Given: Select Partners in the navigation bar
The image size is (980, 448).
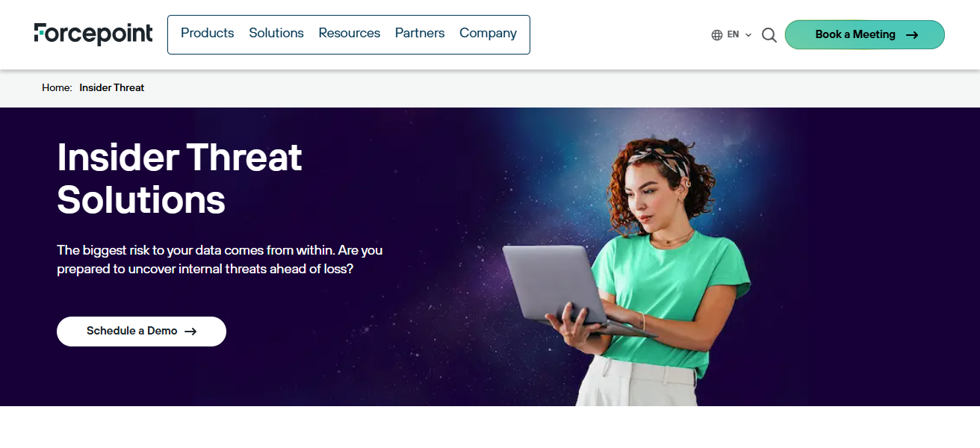Looking at the screenshot, I should pyautogui.click(x=420, y=34).
